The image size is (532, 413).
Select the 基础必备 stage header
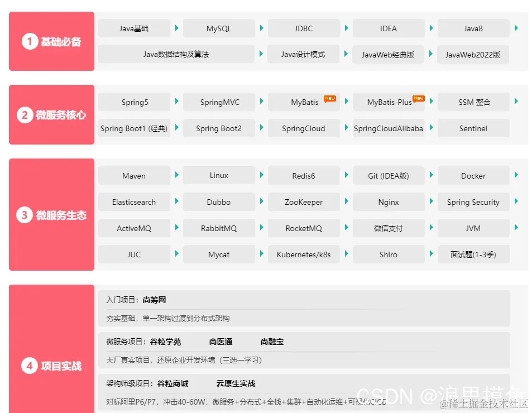click(x=51, y=41)
